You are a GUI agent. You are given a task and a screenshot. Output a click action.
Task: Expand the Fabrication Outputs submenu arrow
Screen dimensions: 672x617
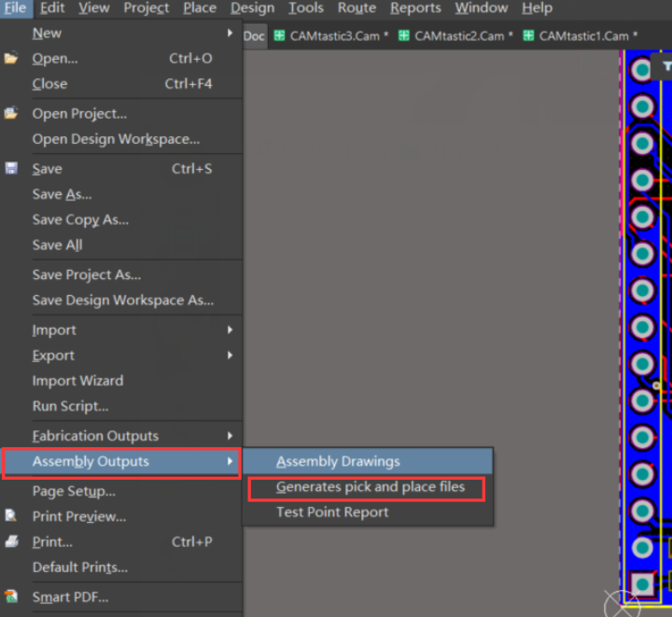click(231, 435)
